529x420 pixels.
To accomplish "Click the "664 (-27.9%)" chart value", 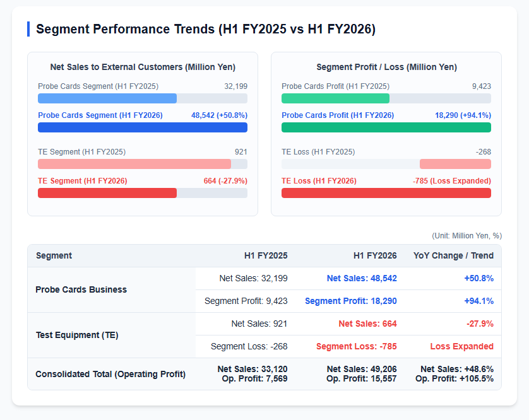I will click(x=225, y=181).
